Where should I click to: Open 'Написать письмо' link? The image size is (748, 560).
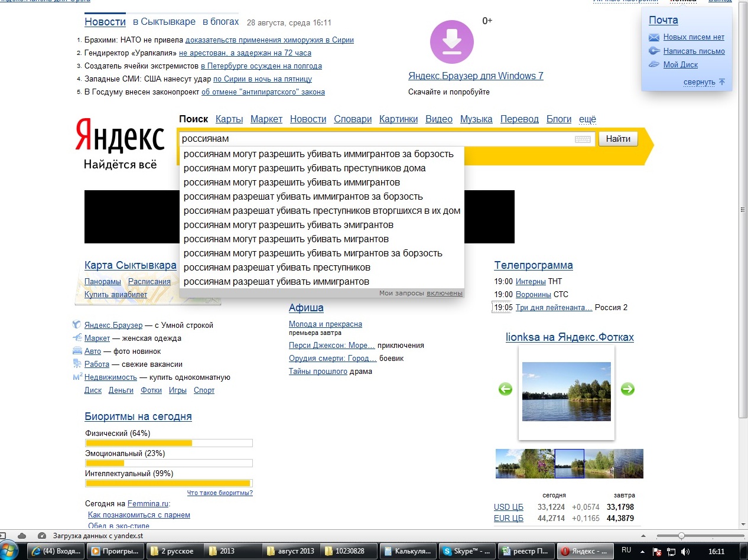click(x=694, y=51)
